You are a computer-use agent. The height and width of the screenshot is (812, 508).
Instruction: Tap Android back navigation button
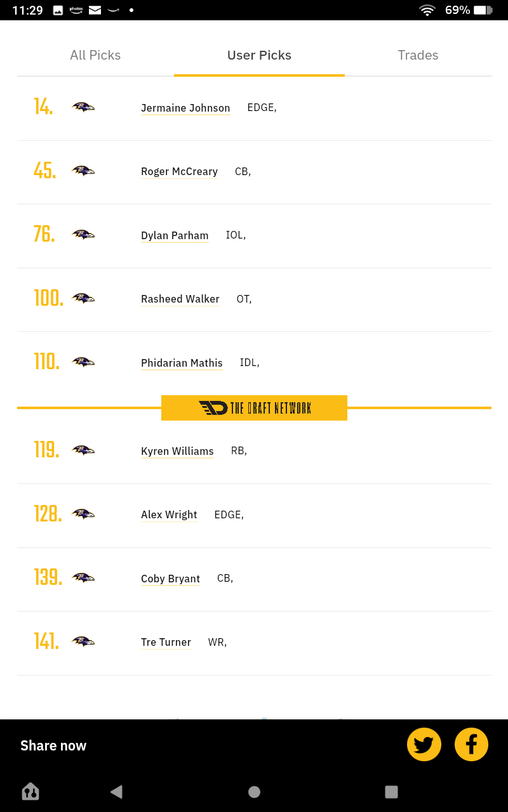click(116, 792)
